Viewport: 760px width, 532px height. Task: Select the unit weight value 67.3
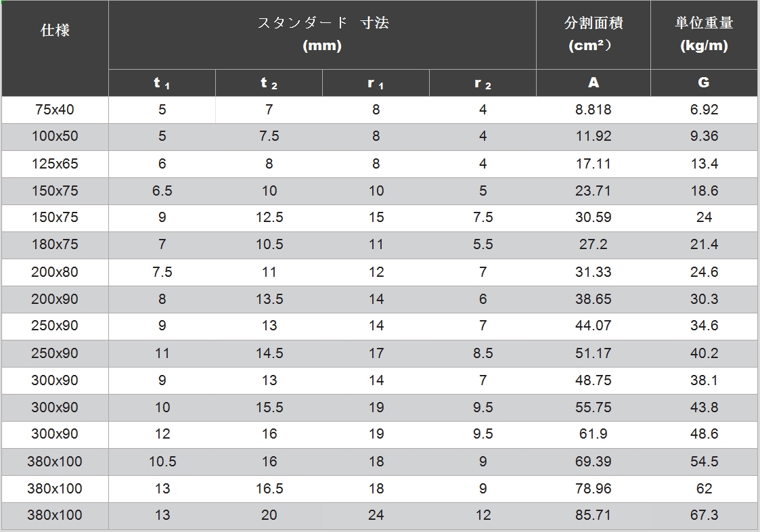tap(704, 516)
